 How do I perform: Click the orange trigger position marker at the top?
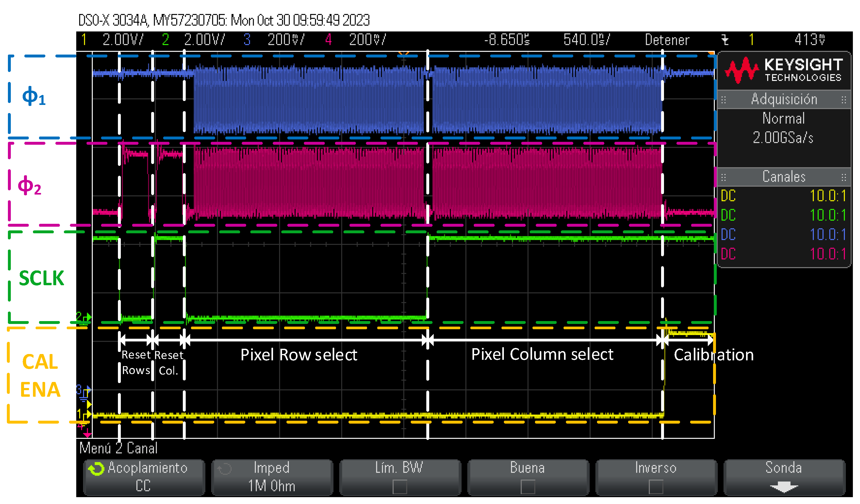tap(404, 53)
